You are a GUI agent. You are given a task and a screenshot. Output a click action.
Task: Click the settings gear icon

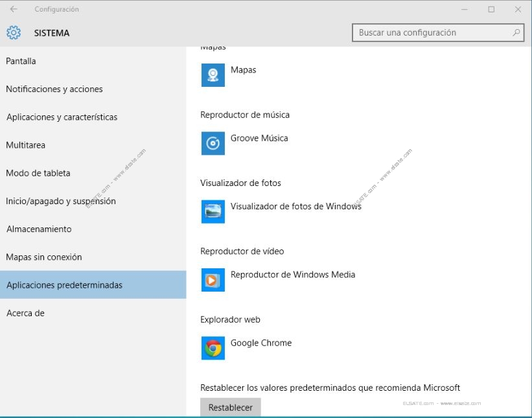point(14,32)
